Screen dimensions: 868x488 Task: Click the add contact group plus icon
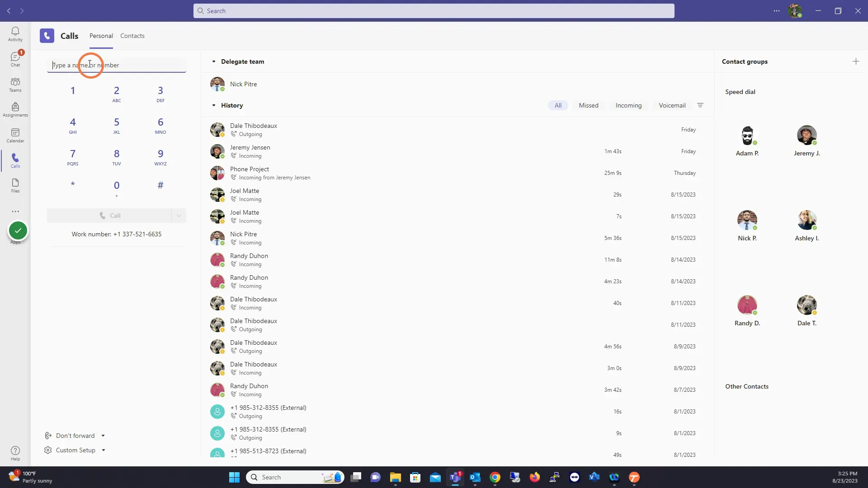point(856,61)
